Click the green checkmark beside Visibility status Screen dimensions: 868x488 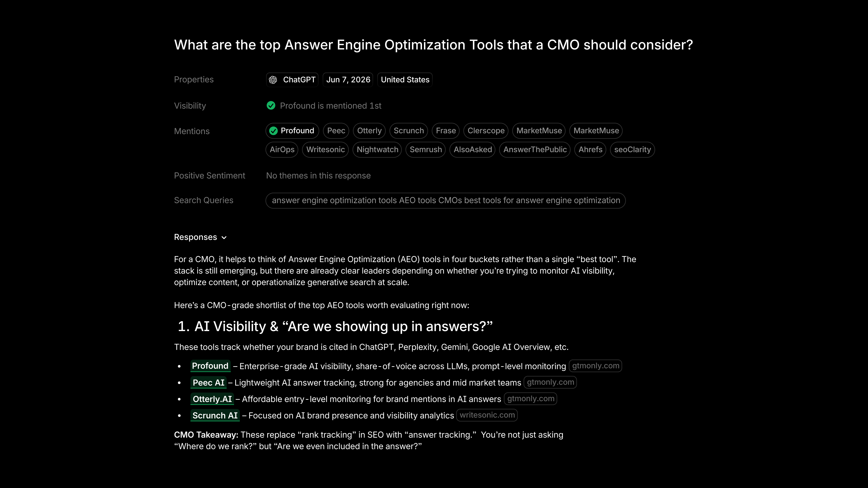pyautogui.click(x=271, y=106)
